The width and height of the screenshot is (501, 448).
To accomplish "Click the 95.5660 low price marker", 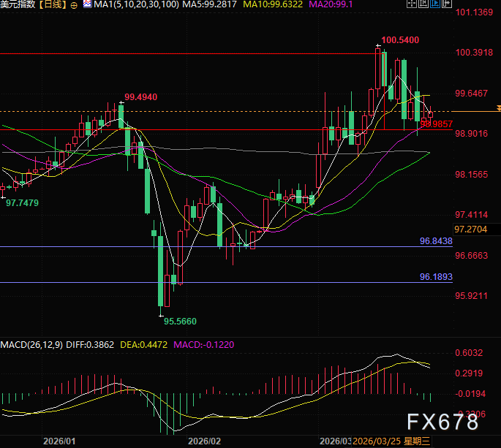I will tap(180, 322).
